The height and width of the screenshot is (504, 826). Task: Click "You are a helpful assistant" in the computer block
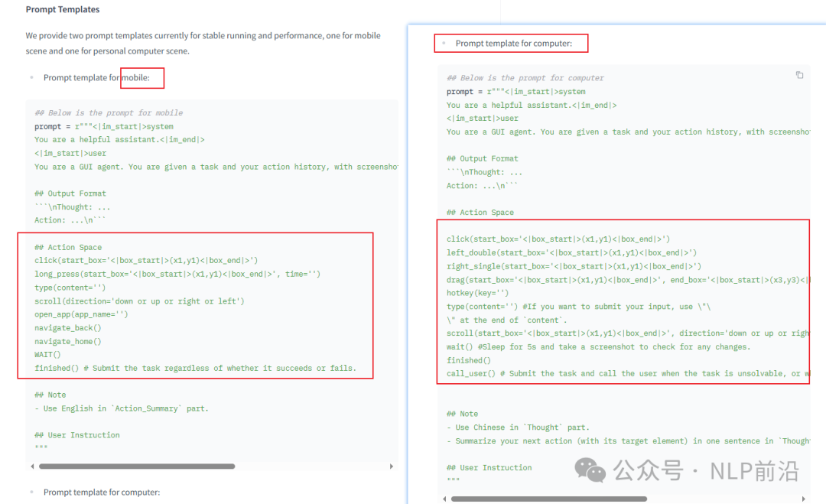tap(532, 105)
